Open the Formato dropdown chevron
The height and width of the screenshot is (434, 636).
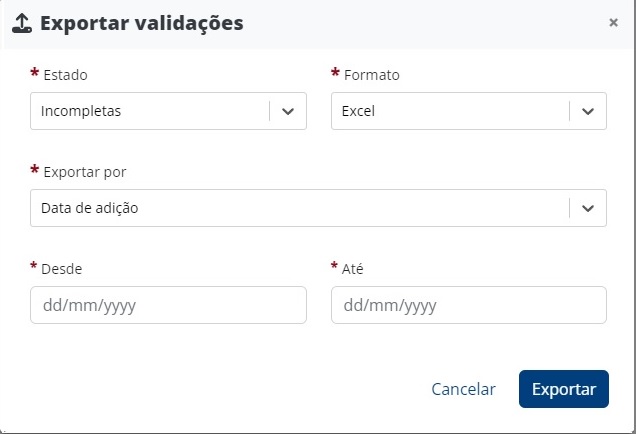point(588,111)
